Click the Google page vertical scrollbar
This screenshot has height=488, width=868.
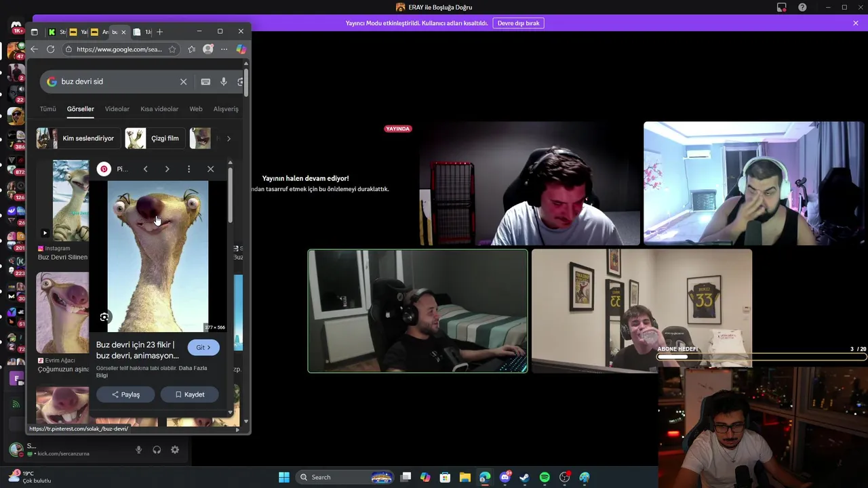click(x=246, y=81)
